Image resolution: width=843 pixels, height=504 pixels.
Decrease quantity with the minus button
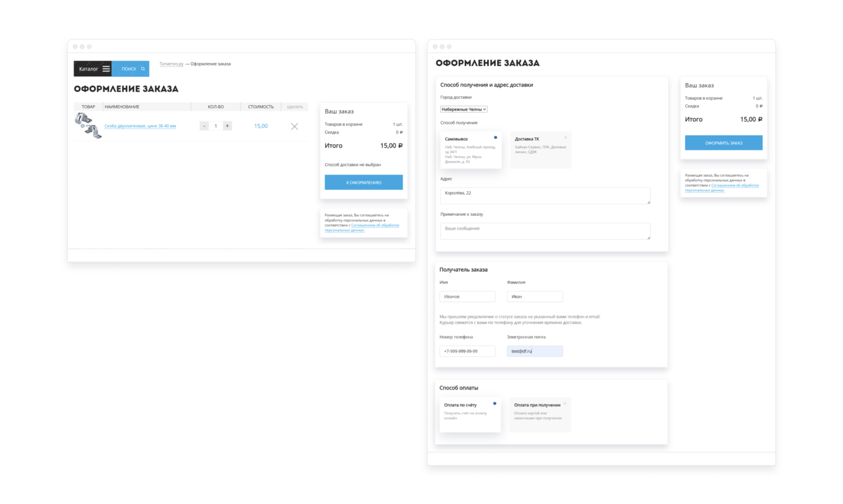pos(204,126)
